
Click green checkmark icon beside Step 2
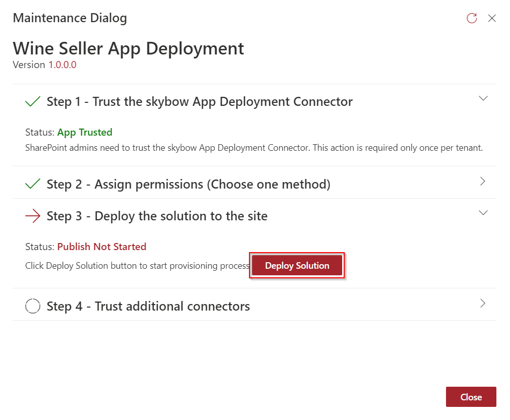[33, 184]
